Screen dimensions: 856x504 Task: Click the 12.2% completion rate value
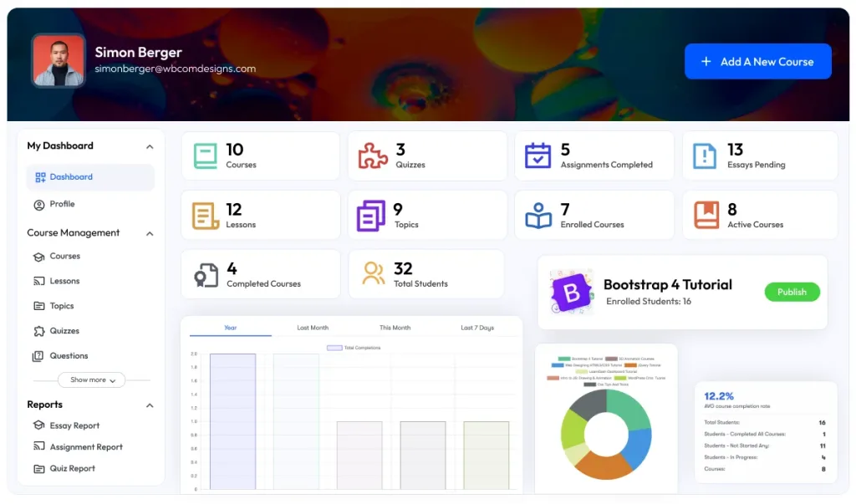point(718,396)
